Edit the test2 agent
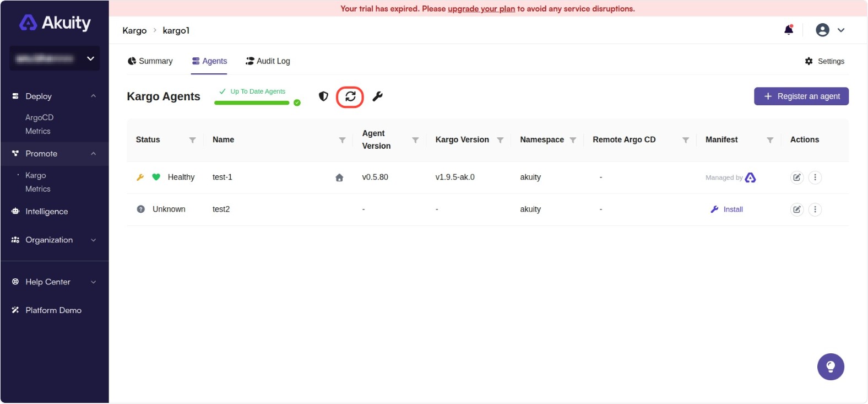The height and width of the screenshot is (404, 868). (x=797, y=209)
